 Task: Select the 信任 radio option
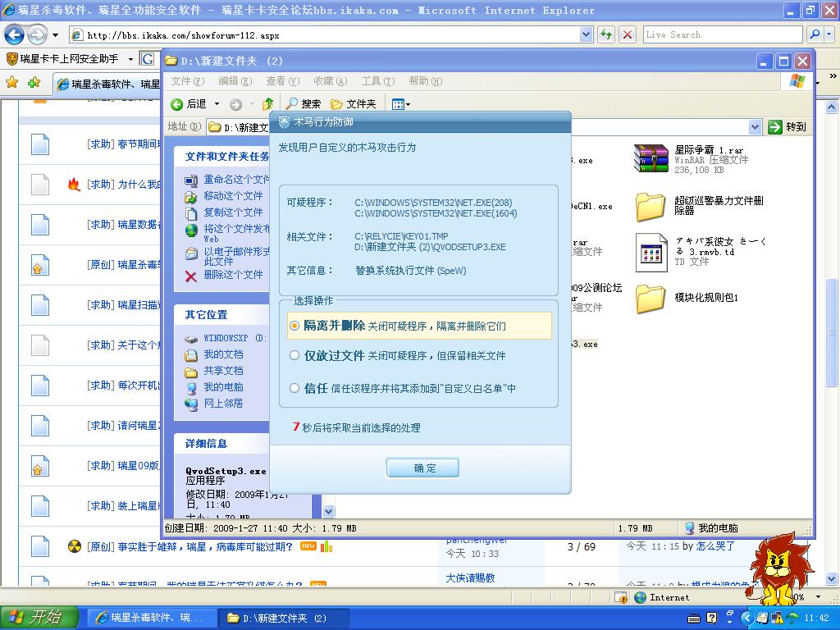(x=294, y=388)
